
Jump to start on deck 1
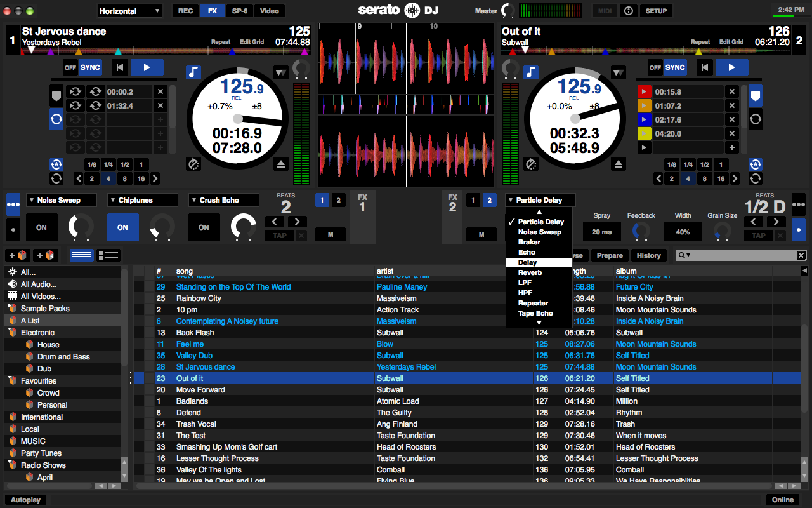pos(120,67)
